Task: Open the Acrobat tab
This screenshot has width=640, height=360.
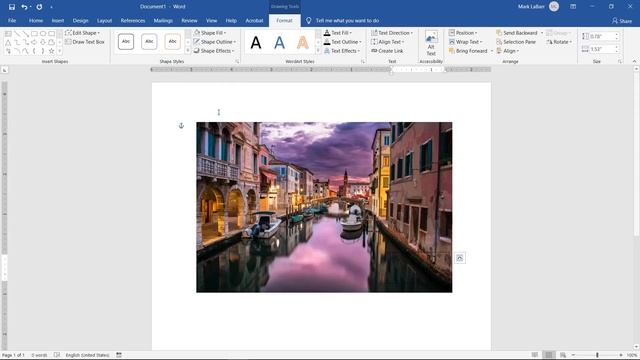Action: tap(254, 20)
